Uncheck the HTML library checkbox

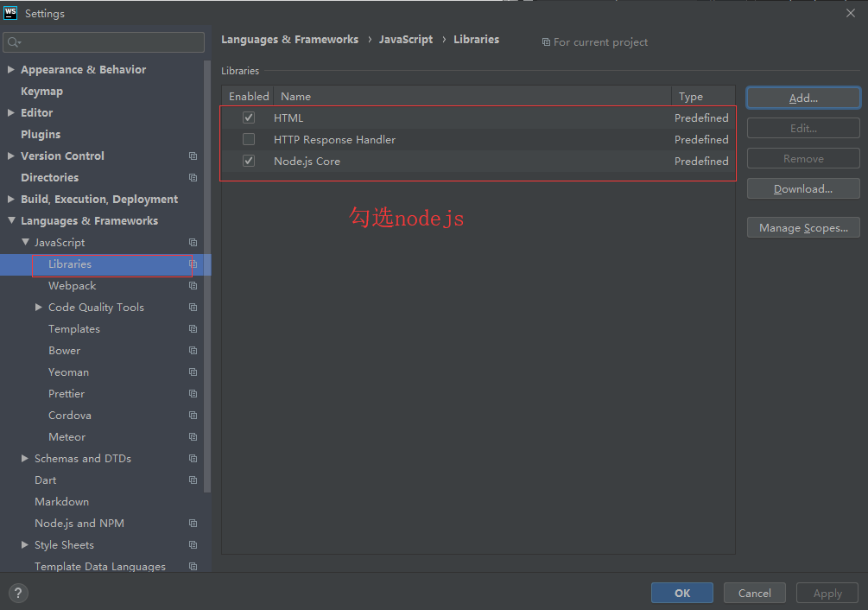249,118
